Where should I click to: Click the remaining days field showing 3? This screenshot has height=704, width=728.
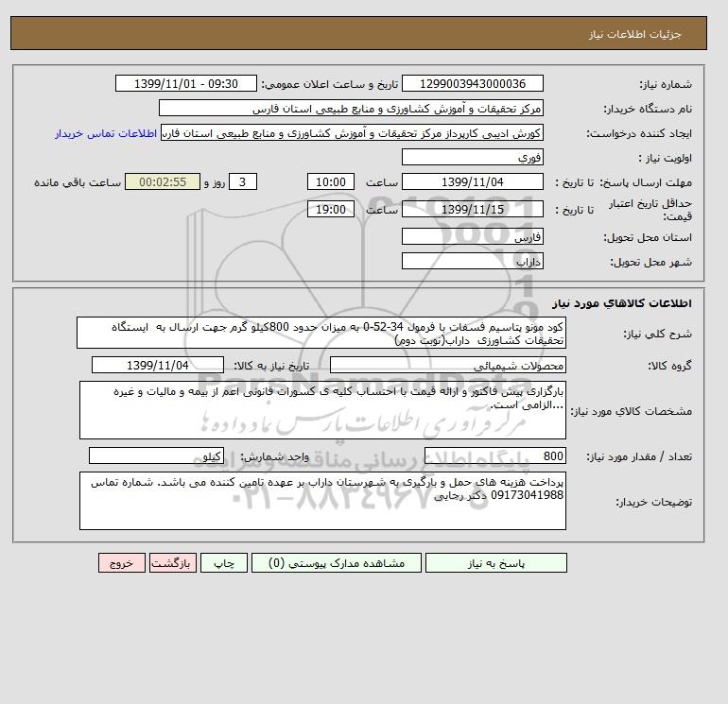pos(243,182)
